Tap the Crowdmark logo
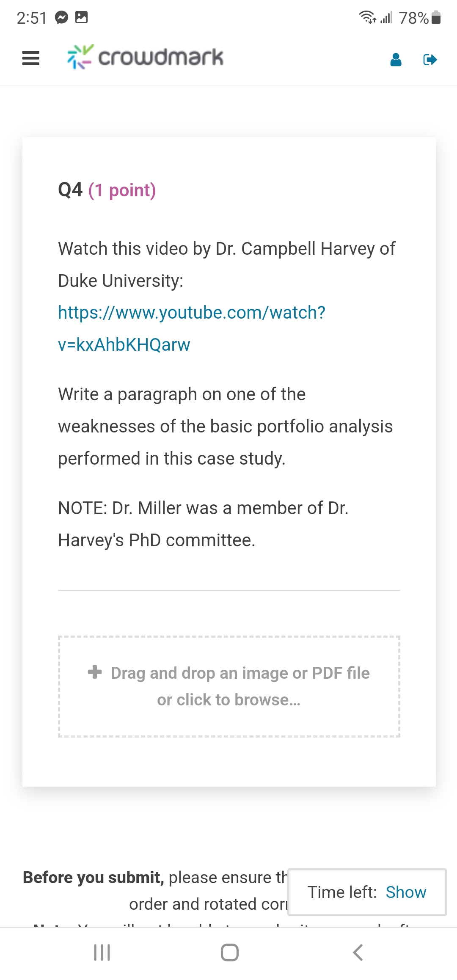The height and width of the screenshot is (980, 457). (145, 57)
